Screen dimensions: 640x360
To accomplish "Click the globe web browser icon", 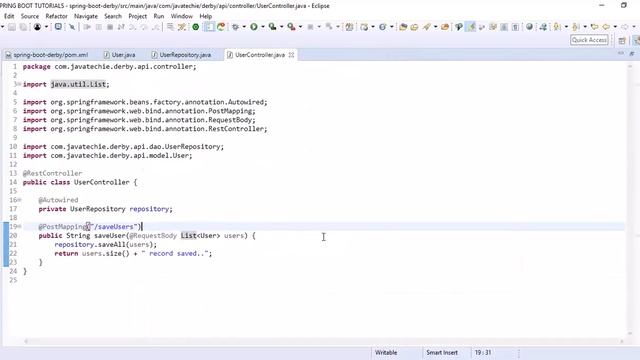I will pyautogui.click(x=529, y=27).
